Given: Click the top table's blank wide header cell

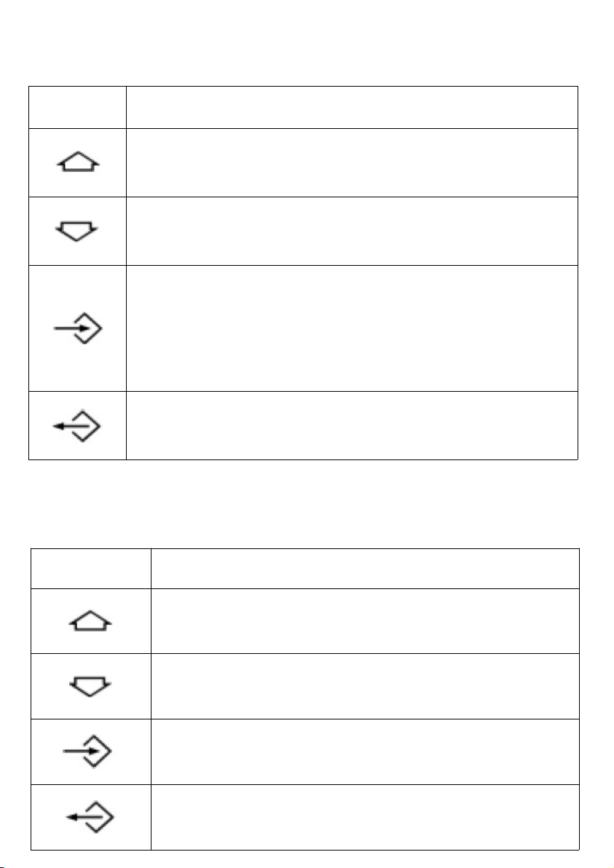Looking at the screenshot, I should click(x=352, y=107).
